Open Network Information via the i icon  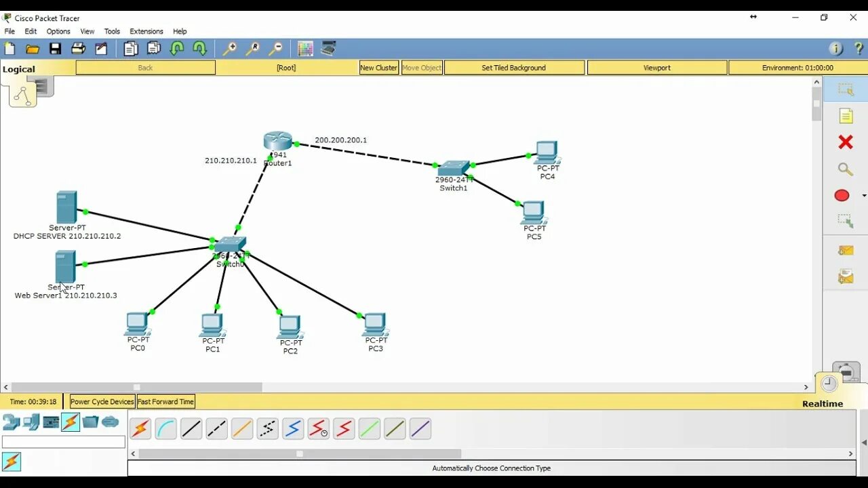point(835,49)
